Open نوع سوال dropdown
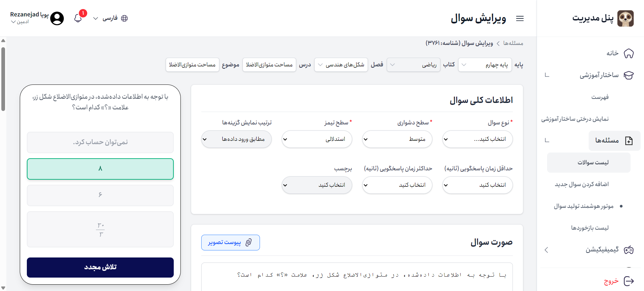This screenshot has width=644, height=291. [478, 139]
